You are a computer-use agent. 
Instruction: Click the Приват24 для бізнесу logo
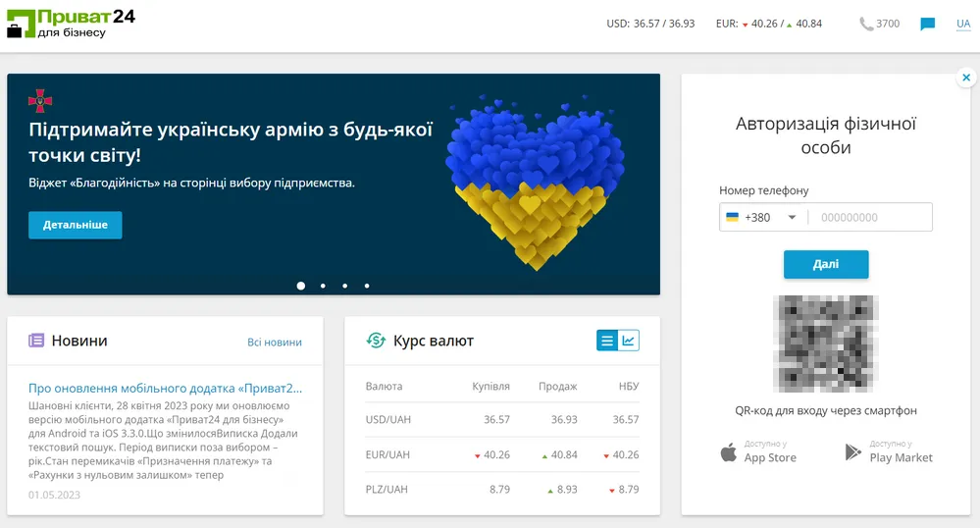[x=71, y=24]
